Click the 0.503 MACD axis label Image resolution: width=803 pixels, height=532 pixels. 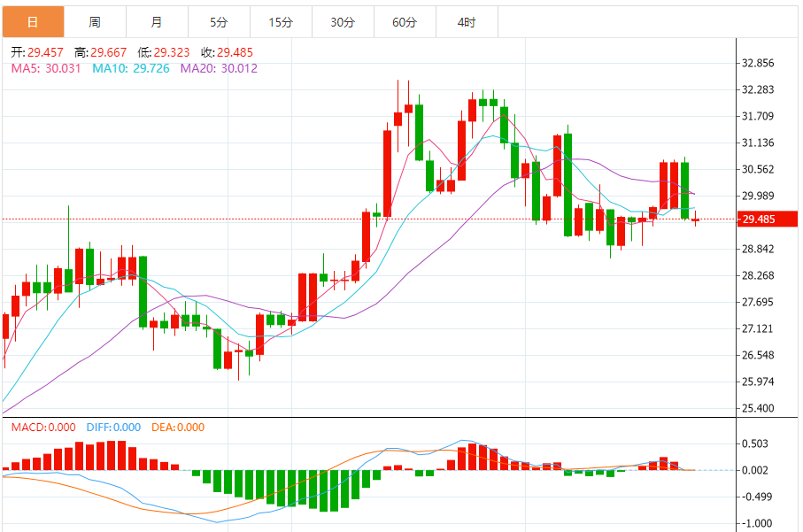point(755,443)
